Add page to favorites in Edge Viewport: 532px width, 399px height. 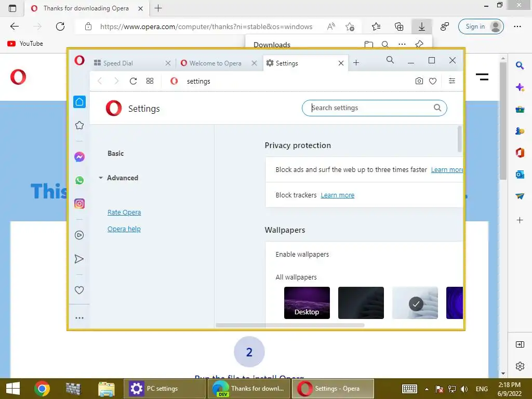coord(350,26)
